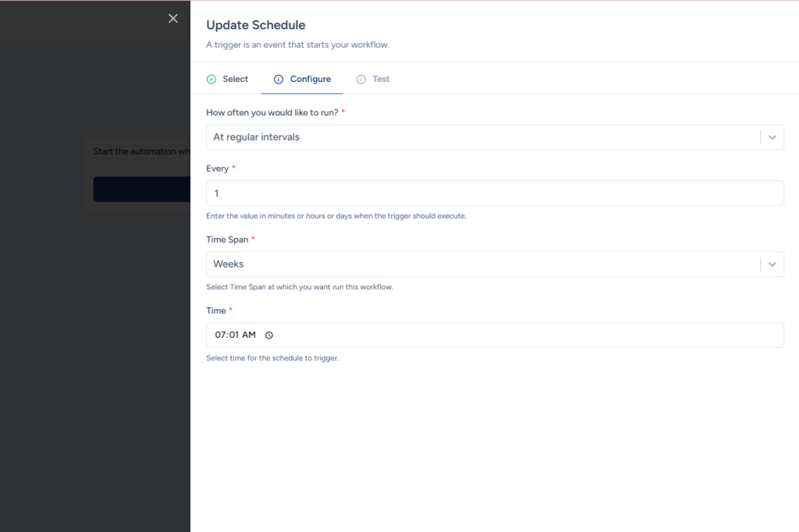Click the dark button behind the overlay
This screenshot has width=799, height=532.
point(142,190)
